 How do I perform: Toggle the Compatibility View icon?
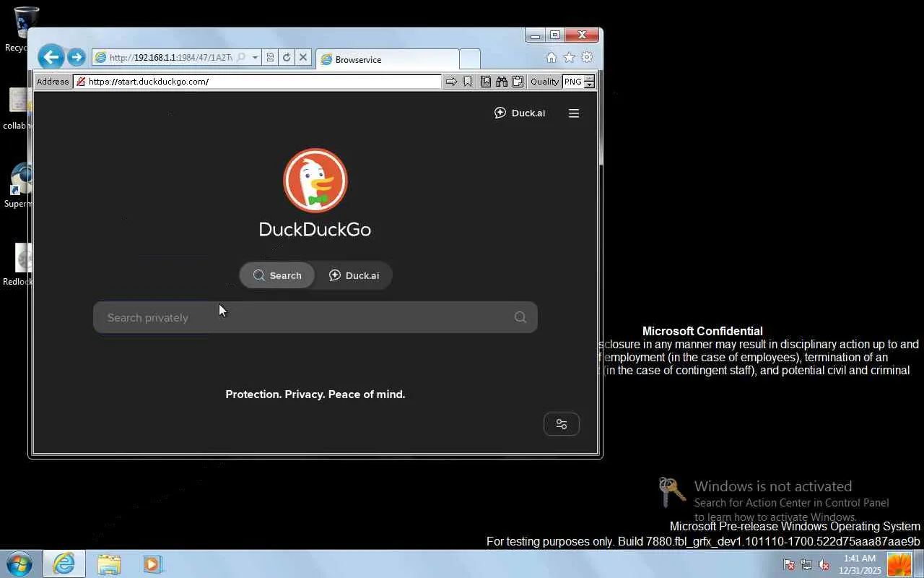(x=270, y=58)
